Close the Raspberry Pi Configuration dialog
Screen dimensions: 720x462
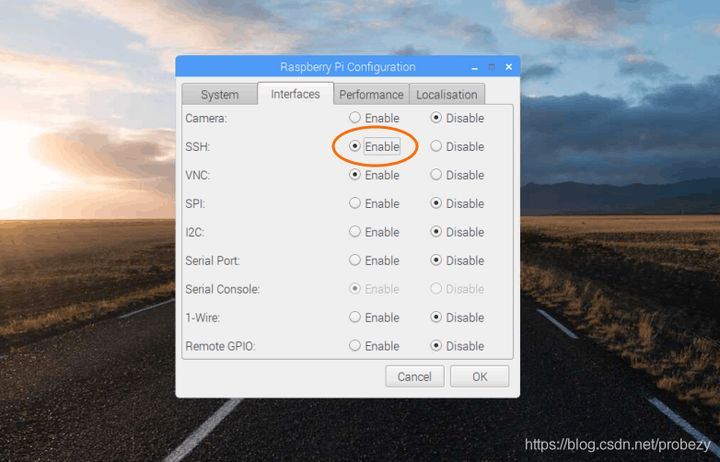pyautogui.click(x=509, y=67)
